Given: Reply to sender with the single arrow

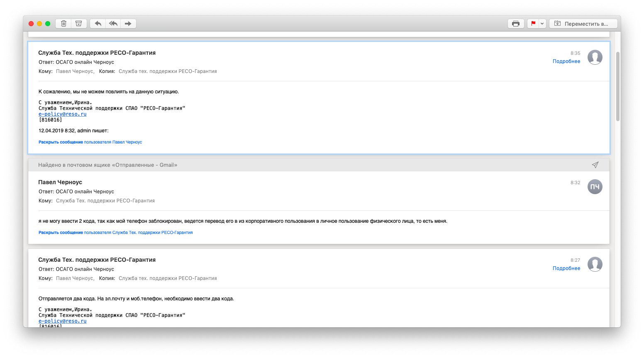Looking at the screenshot, I should click(98, 24).
